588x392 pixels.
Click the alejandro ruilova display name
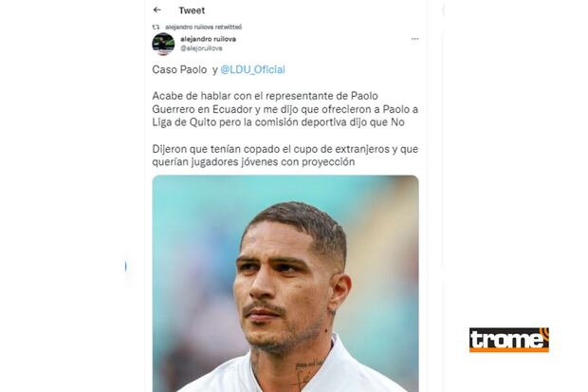point(208,39)
